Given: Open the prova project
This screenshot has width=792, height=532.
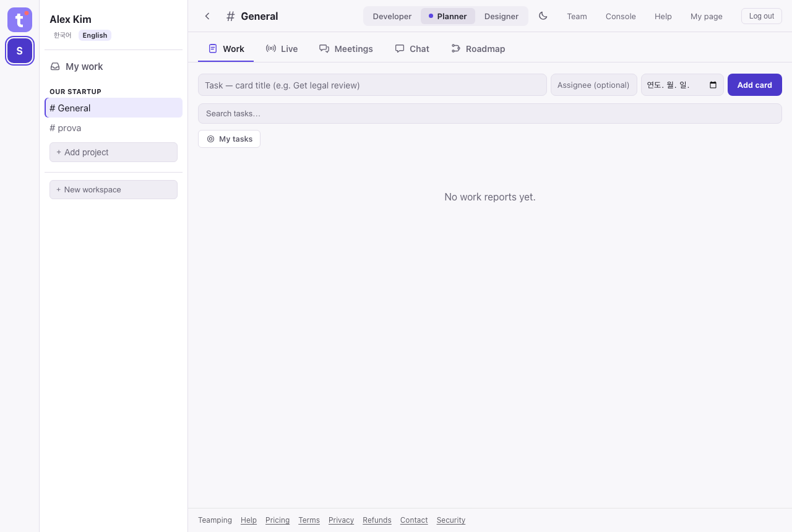Looking at the screenshot, I should pyautogui.click(x=114, y=128).
